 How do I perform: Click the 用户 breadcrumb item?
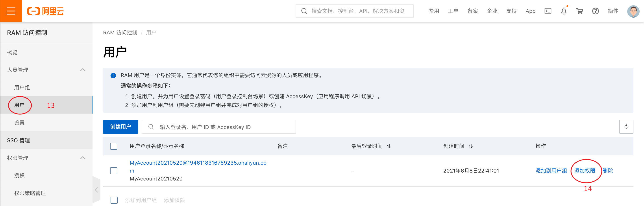pyautogui.click(x=151, y=33)
